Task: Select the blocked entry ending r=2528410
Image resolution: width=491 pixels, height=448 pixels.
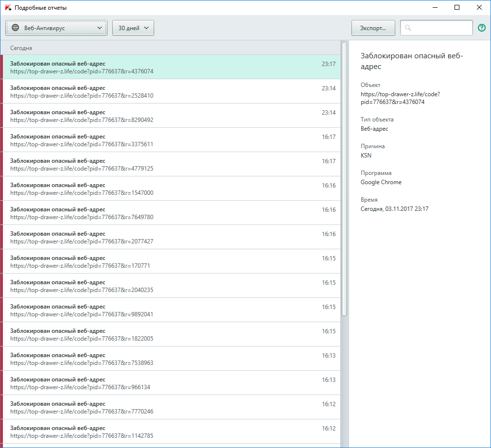Action: click(170, 91)
